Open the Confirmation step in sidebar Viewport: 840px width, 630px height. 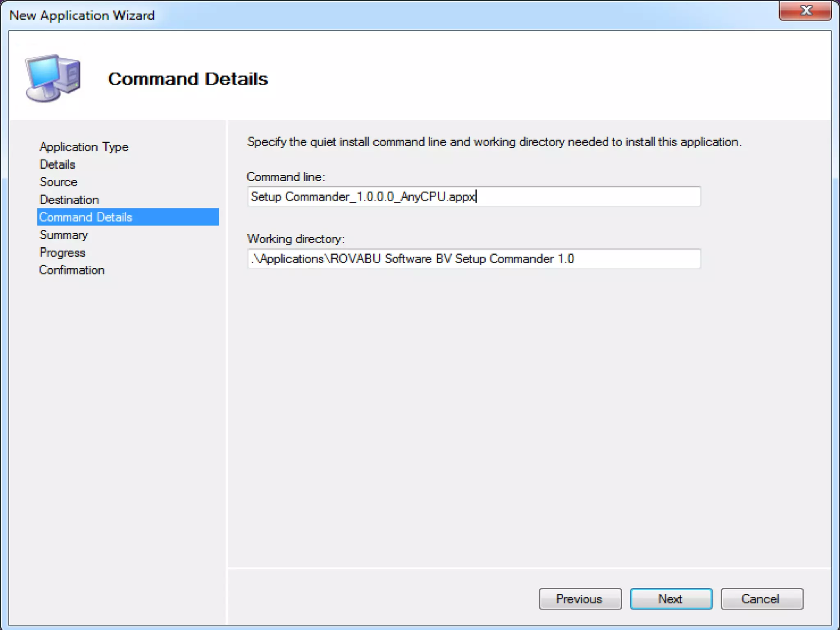click(x=72, y=270)
